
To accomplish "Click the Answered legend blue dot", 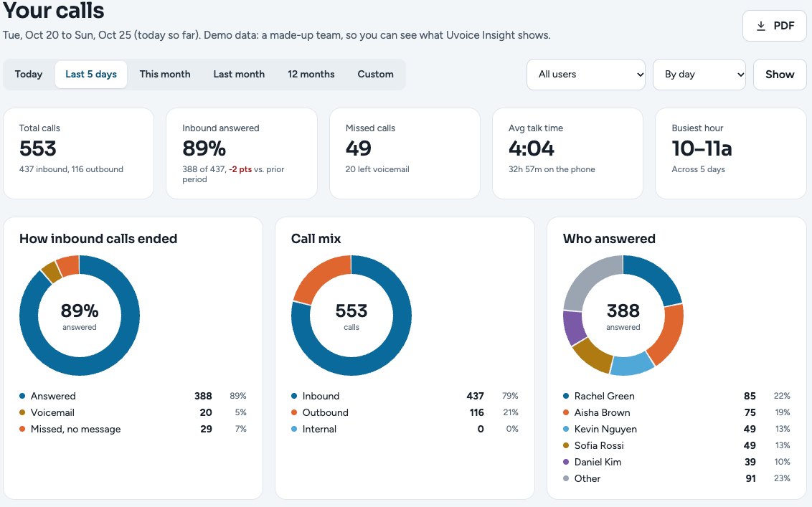I will click(22, 396).
